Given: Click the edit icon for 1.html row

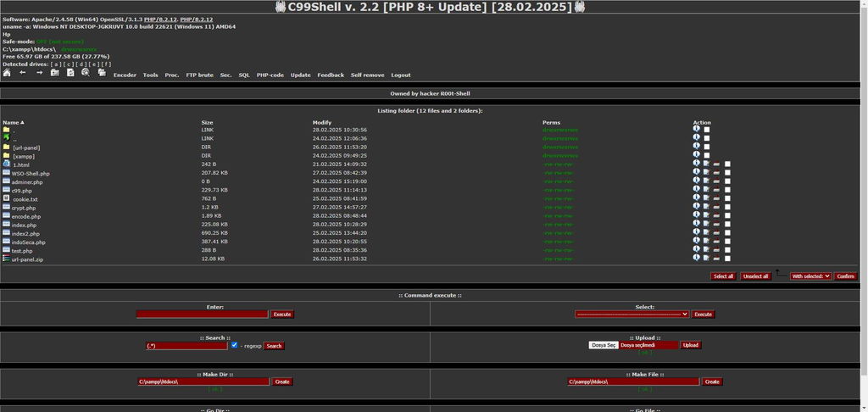Looking at the screenshot, I should pyautogui.click(x=706, y=164).
